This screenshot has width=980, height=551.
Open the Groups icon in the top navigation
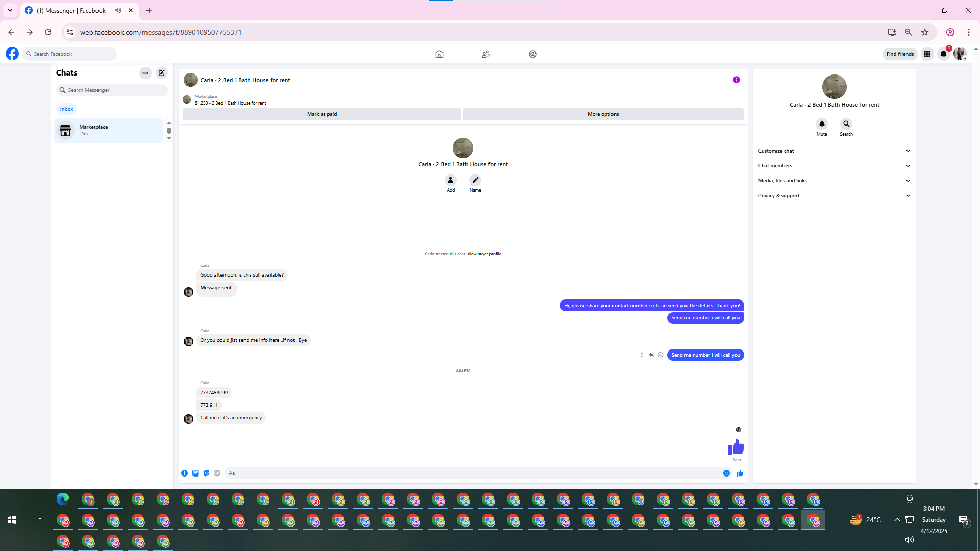(533, 54)
